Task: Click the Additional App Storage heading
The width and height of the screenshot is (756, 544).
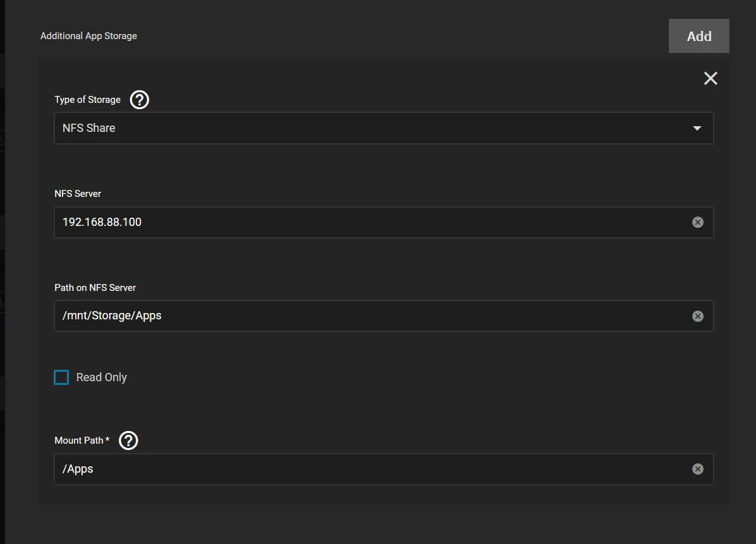Action: tap(88, 36)
